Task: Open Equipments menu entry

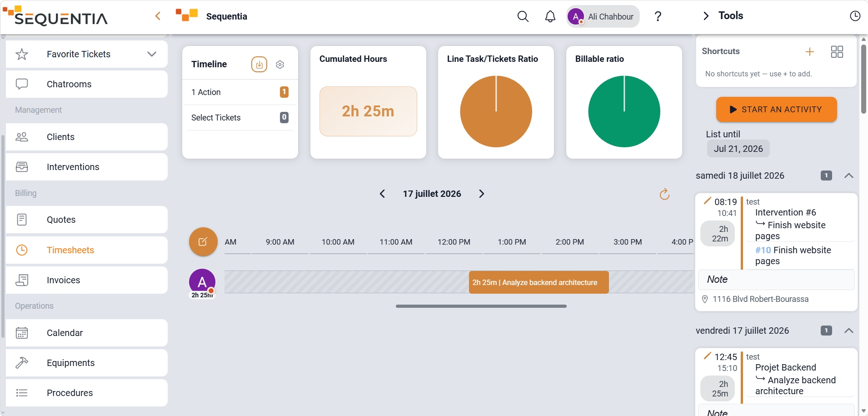Action: [x=86, y=363]
